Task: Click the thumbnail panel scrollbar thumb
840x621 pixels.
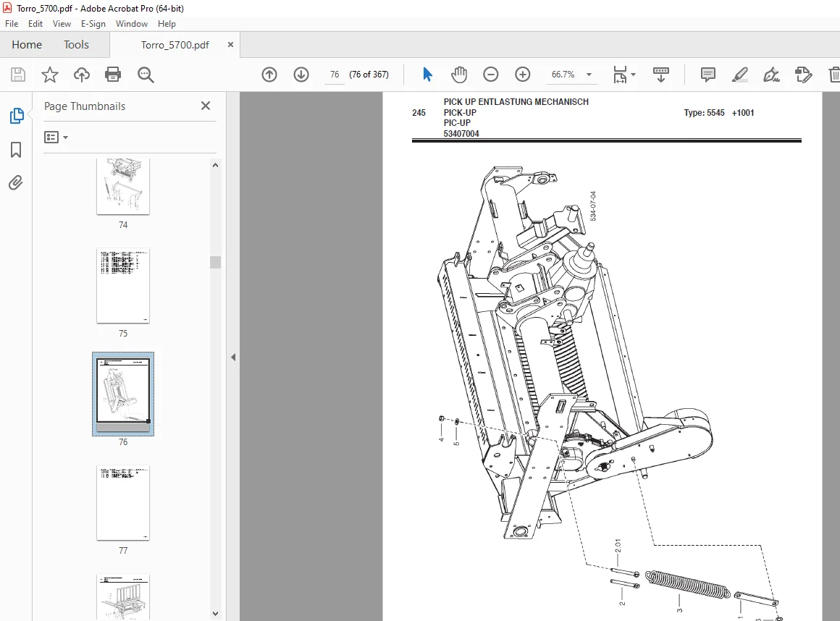Action: (x=215, y=262)
